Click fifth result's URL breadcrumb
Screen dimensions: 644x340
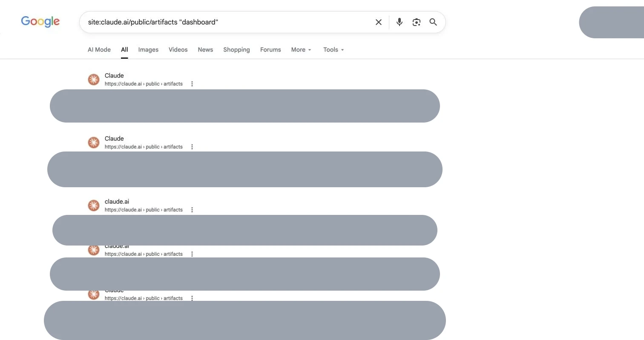point(144,298)
